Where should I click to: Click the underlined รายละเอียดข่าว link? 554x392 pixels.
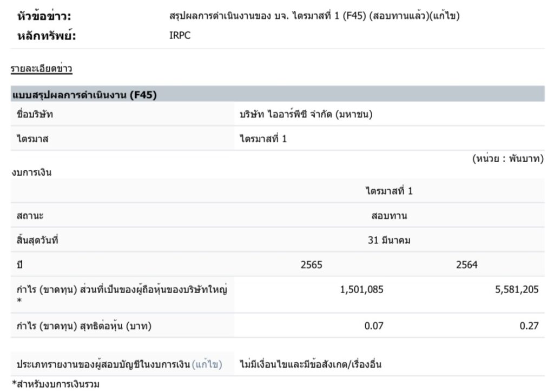[x=42, y=69]
